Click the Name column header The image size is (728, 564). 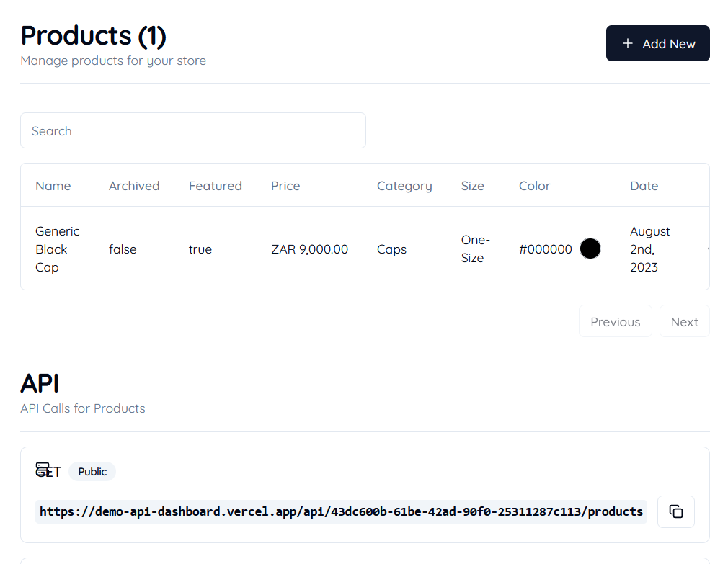coord(53,186)
